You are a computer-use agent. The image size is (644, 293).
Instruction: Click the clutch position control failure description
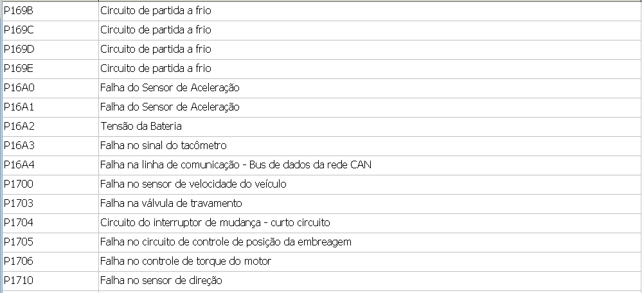tap(226, 242)
